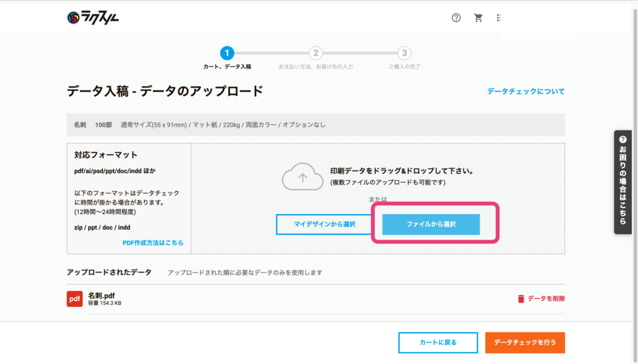Click the drag & drop instruction text
This screenshot has height=364, width=638.
tap(402, 171)
